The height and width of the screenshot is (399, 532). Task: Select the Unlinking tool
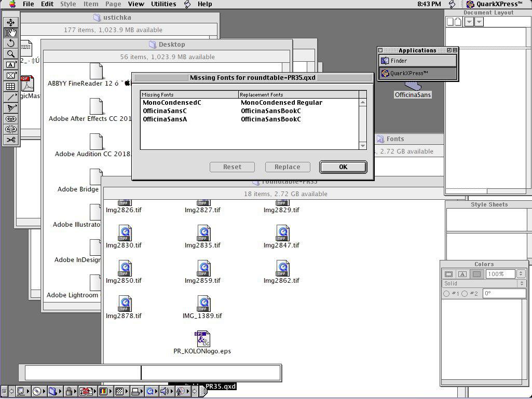click(11, 129)
